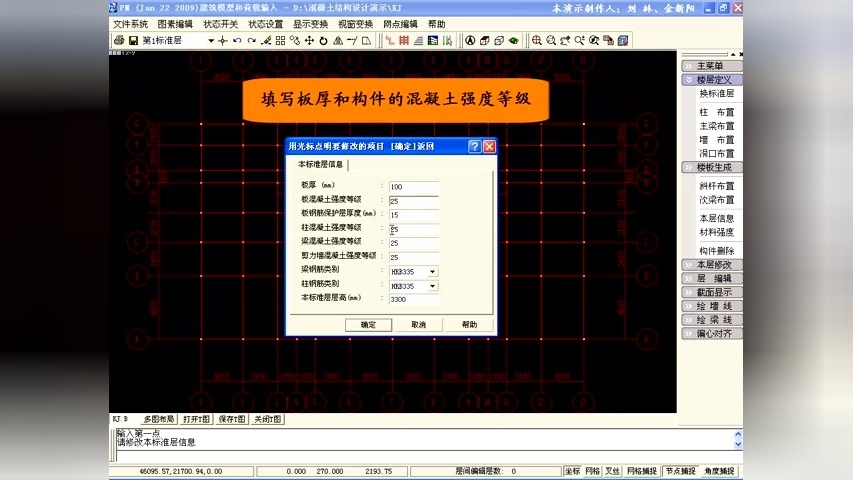Click the 本标准层层高 input field

(x=414, y=299)
